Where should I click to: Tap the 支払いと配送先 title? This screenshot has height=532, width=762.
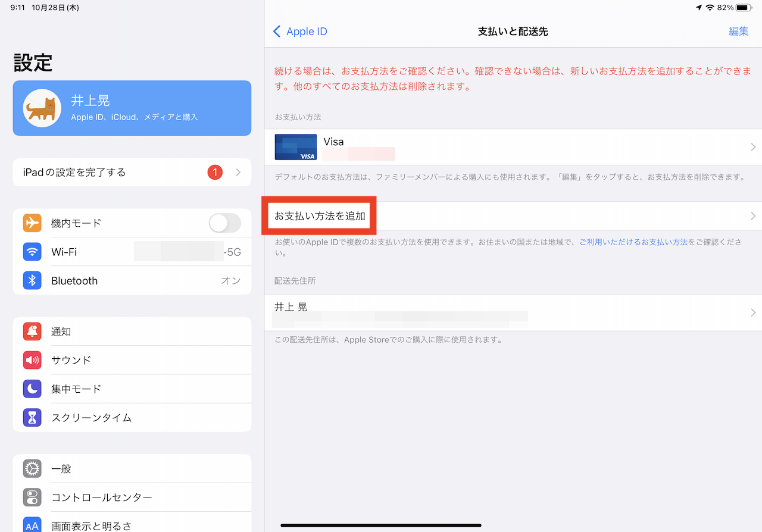pyautogui.click(x=513, y=32)
